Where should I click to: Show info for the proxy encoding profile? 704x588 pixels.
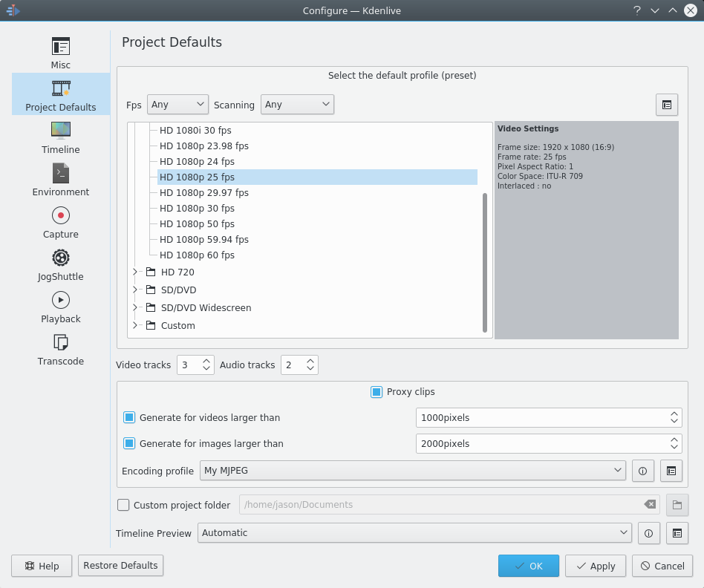coord(643,471)
